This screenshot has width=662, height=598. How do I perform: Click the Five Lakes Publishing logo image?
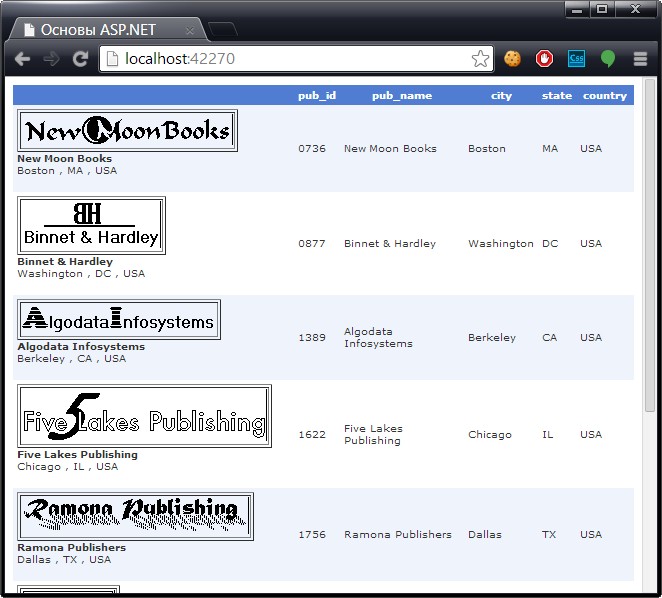click(x=144, y=416)
